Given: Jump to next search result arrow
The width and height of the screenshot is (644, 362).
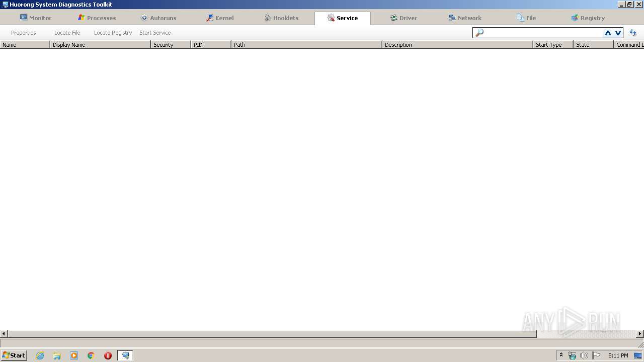Looking at the screenshot, I should coord(618,33).
